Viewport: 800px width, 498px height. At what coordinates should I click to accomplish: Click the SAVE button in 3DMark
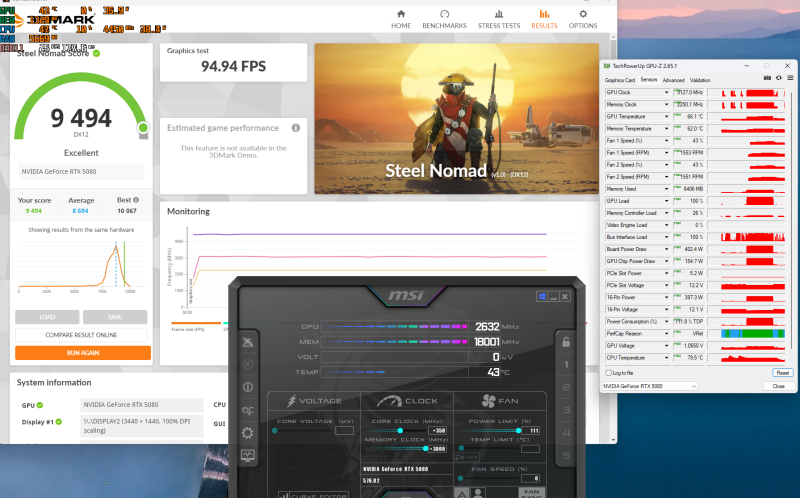pos(115,317)
